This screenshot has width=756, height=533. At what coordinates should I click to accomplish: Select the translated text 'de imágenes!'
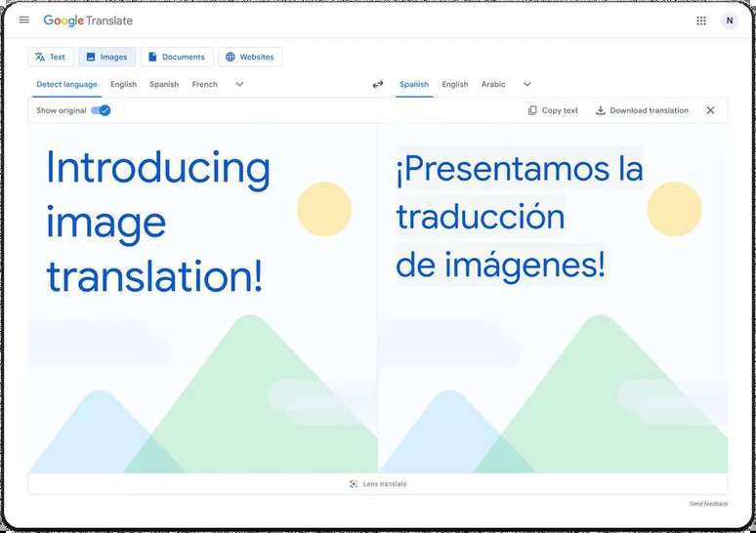500,266
